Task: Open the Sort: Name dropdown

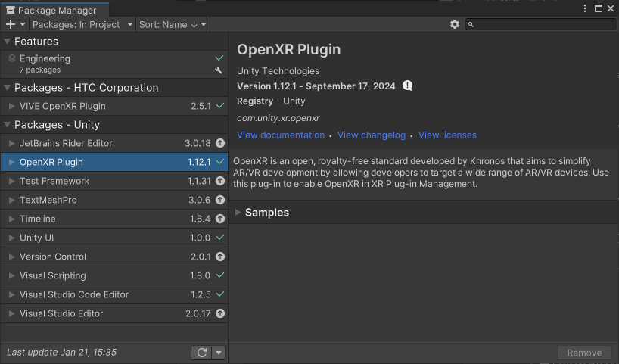Action: point(173,24)
